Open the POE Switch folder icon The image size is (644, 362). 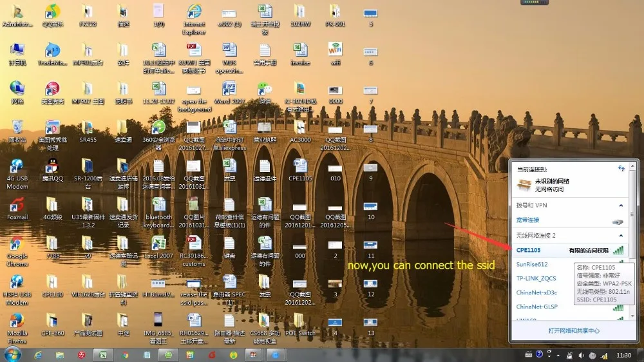(300, 325)
